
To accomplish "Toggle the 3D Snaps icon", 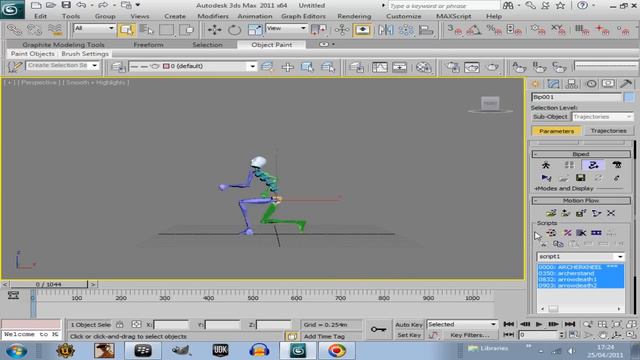I will point(454,30).
